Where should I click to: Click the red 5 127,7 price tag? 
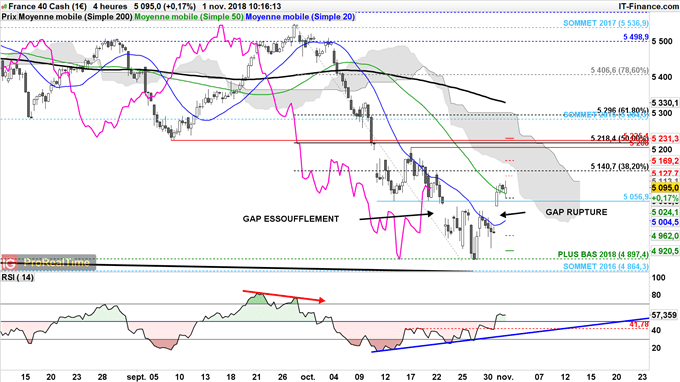pyautogui.click(x=665, y=173)
